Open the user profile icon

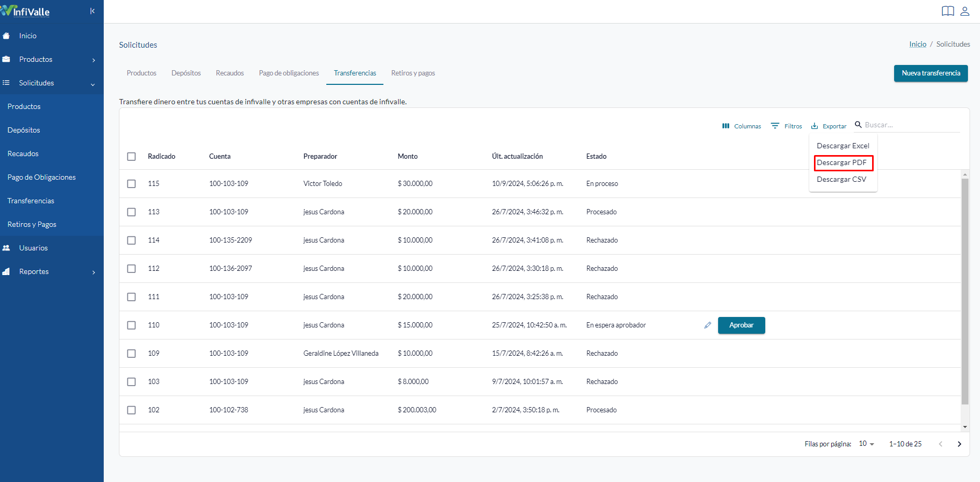(x=965, y=11)
